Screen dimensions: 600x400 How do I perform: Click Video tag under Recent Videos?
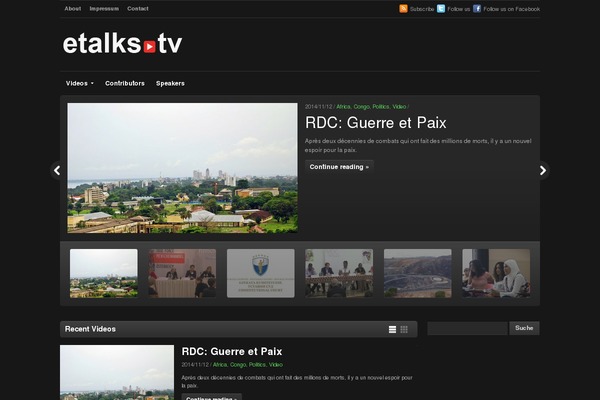coord(276,365)
